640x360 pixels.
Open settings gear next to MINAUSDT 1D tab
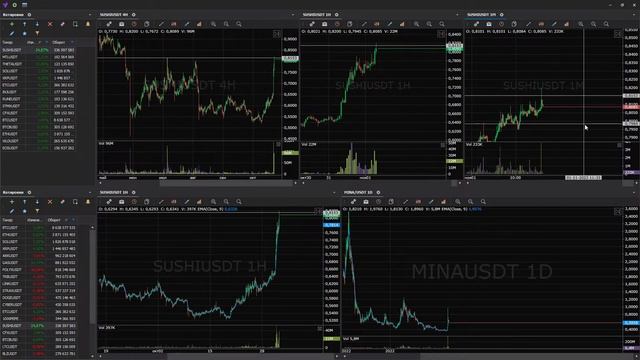point(378,192)
